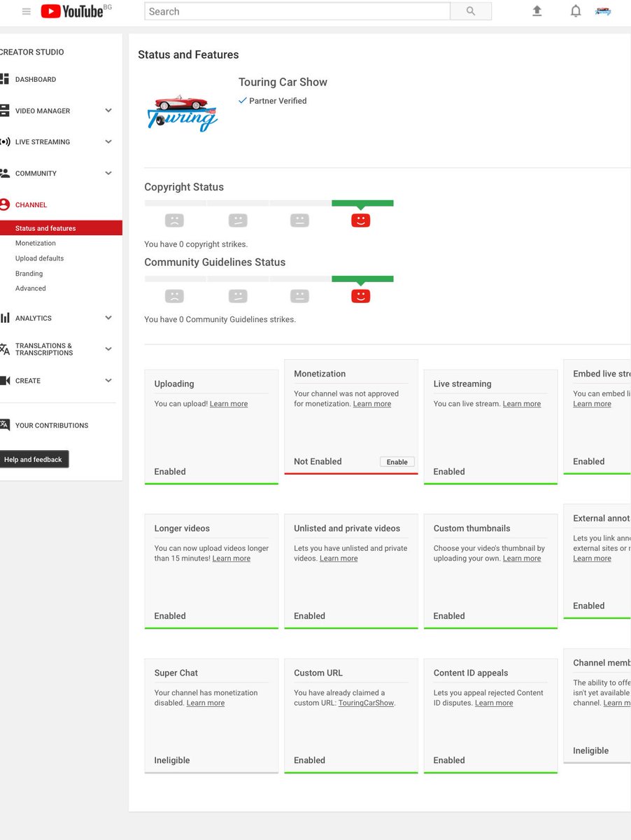Enable monetization with the Enable button

coord(397,462)
